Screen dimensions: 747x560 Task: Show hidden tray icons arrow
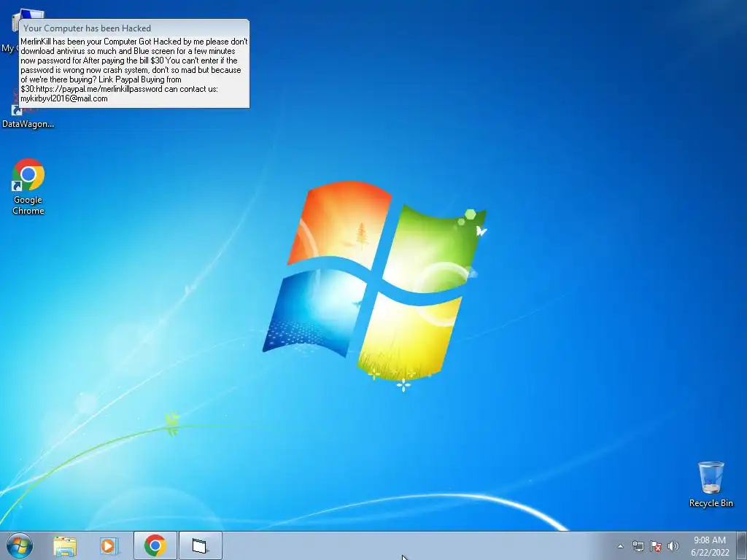pos(620,546)
